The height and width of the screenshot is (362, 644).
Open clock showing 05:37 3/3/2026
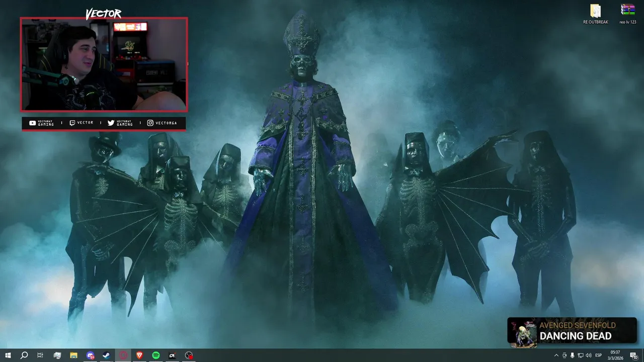point(615,355)
